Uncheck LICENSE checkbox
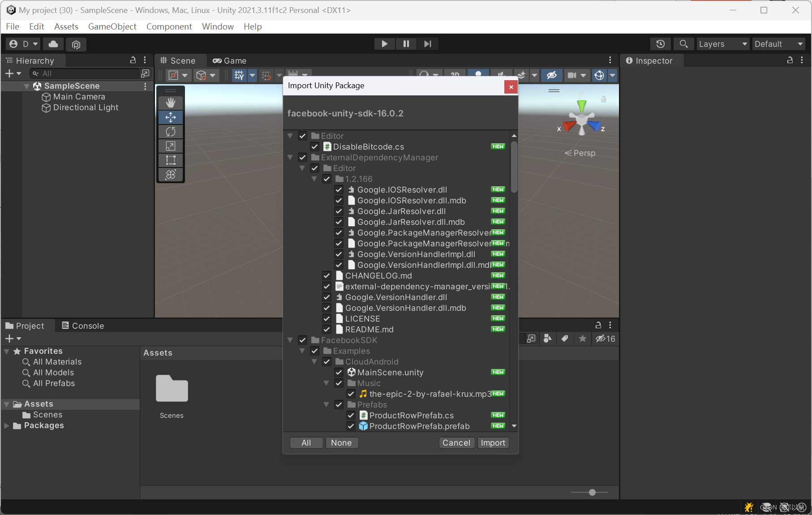812x515 pixels. (x=327, y=319)
